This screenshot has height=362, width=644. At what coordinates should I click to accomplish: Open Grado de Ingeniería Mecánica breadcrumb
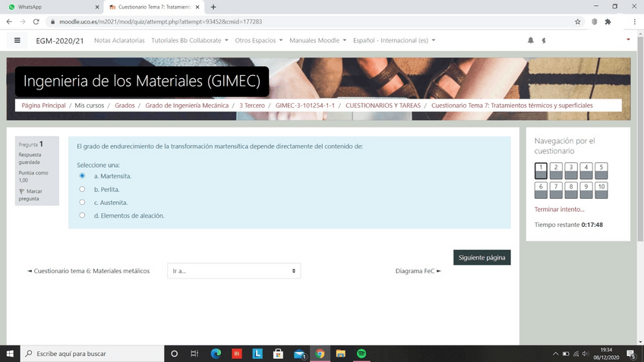[187, 105]
